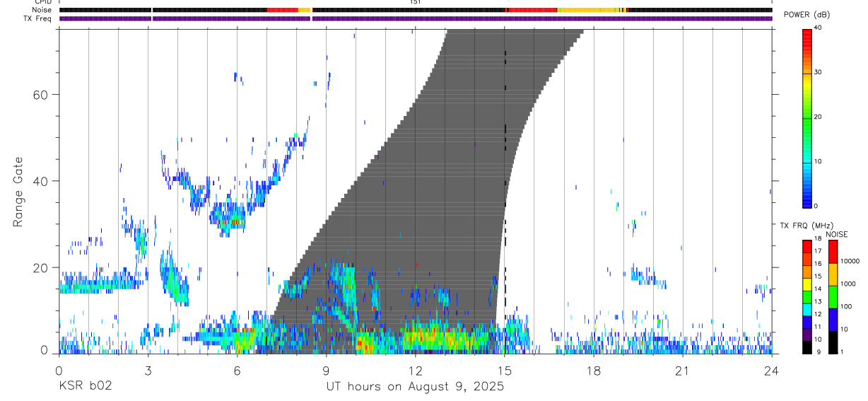Click the 1000 label on the NOISE scale
The width and height of the screenshot is (868, 401).
click(x=849, y=284)
